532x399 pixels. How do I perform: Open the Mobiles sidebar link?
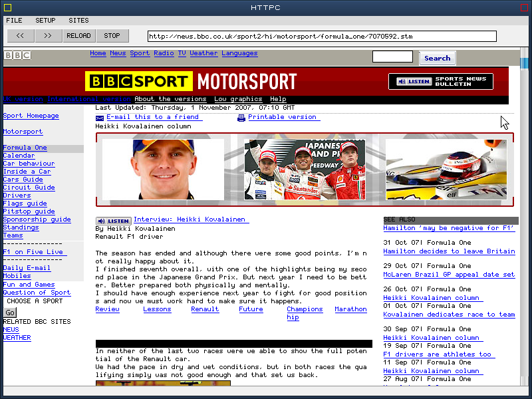point(17,276)
